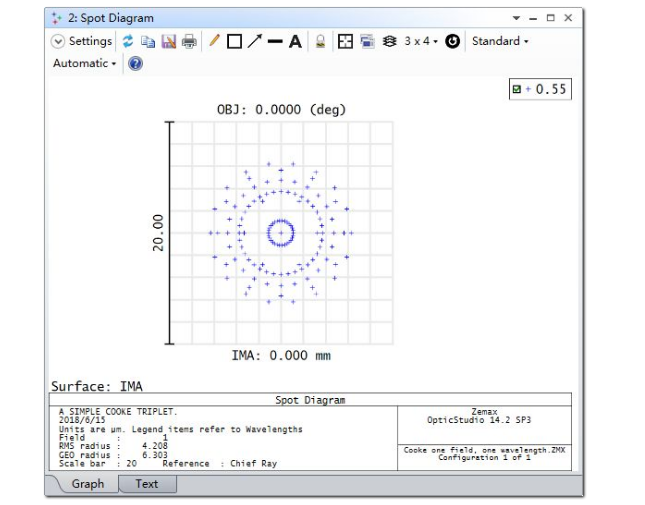Copy the spot diagram to clipboard
Screen dimensions: 645x505
148,42
